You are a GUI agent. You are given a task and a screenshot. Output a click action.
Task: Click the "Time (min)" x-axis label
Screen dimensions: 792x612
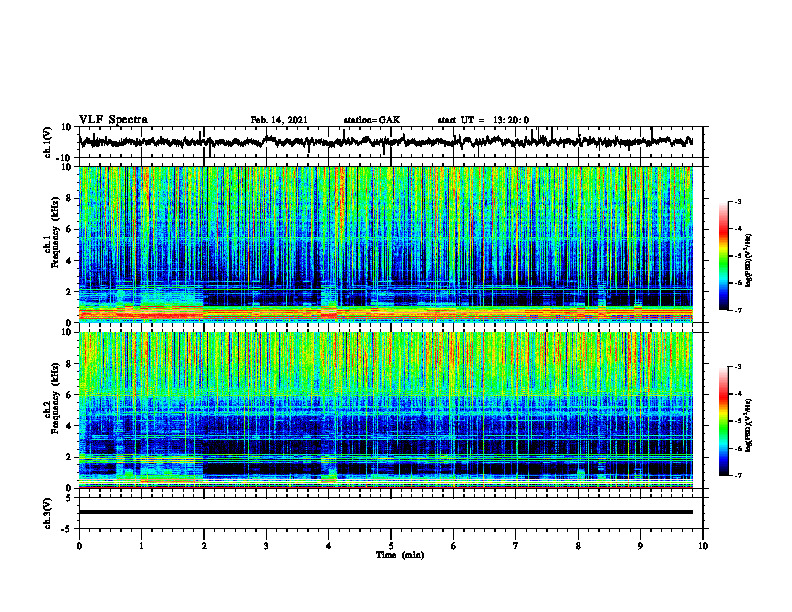[400, 555]
